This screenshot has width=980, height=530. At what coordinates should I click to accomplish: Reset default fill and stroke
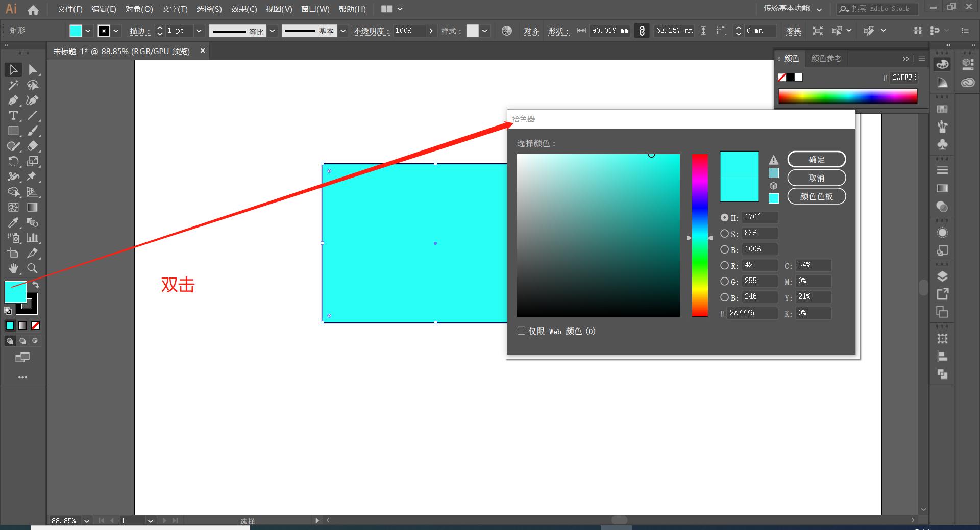pos(8,311)
